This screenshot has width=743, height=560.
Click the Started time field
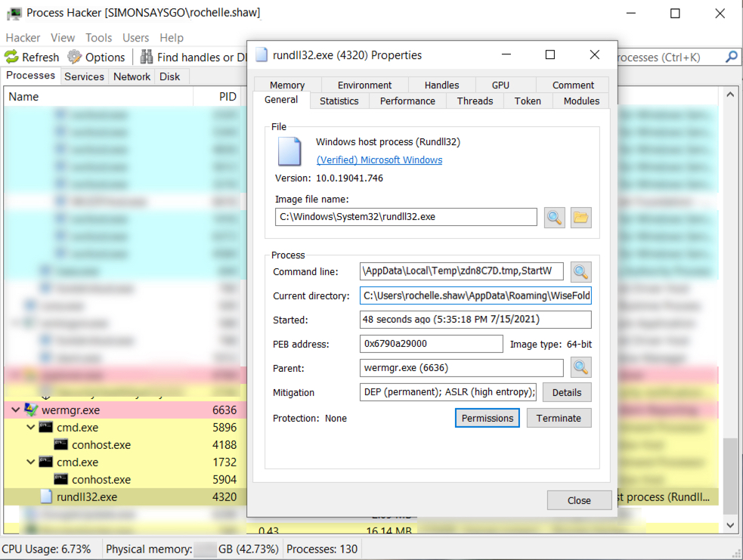(475, 320)
